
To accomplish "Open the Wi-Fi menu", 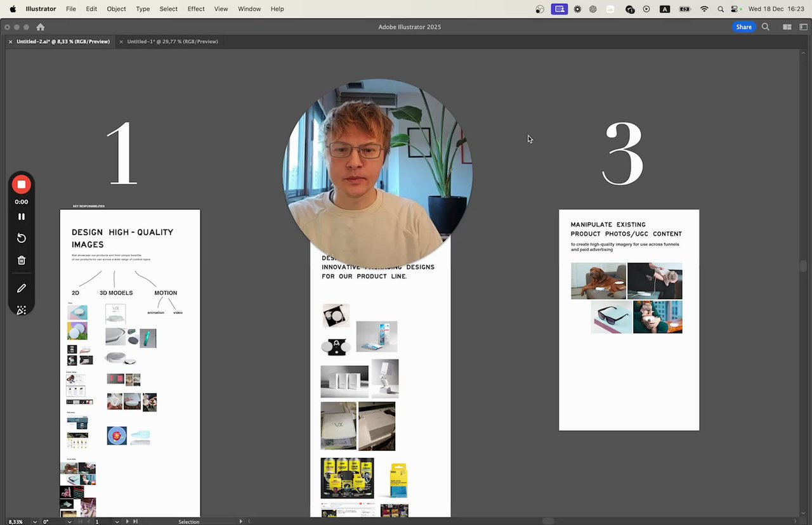I will 704,9.
